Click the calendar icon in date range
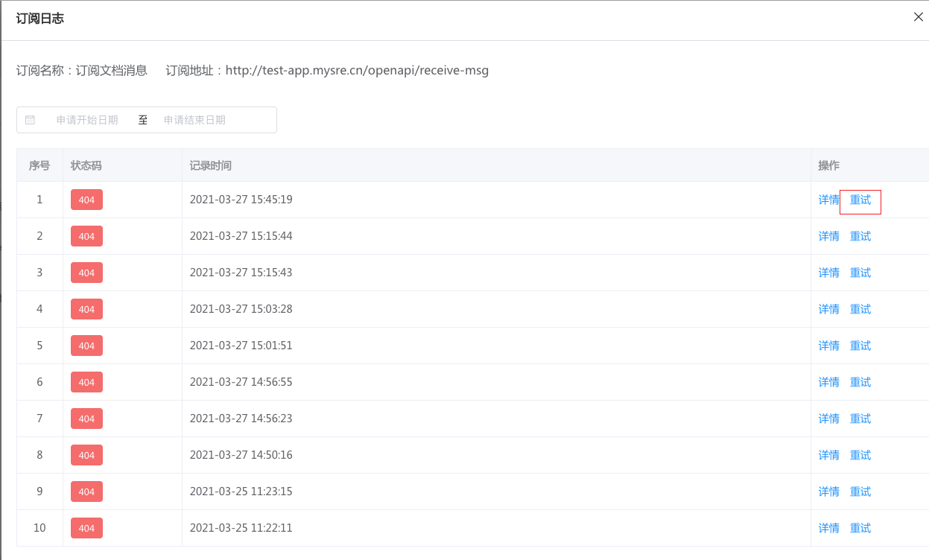929x560 pixels. pos(31,120)
